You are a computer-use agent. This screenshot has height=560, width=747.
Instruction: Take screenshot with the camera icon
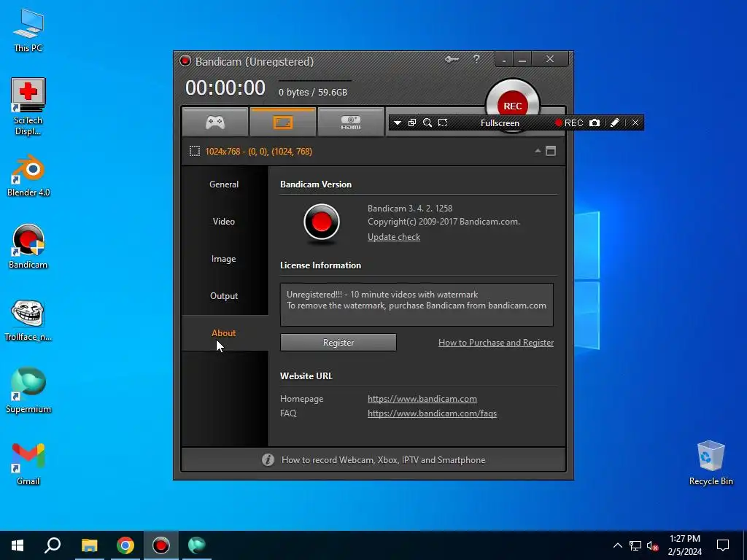tap(595, 122)
